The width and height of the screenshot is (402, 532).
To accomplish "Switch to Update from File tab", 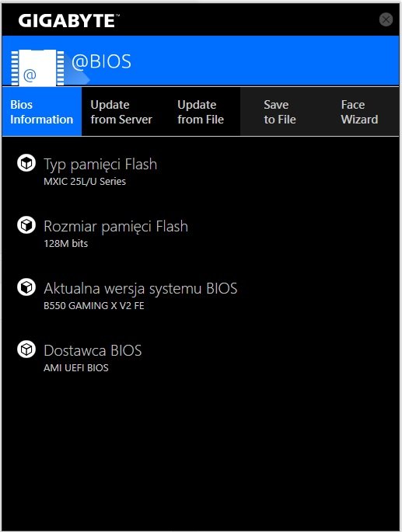I will tap(201, 112).
